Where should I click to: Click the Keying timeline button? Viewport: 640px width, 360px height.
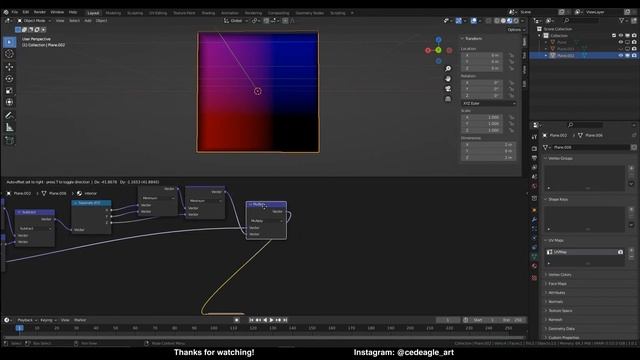pyautogui.click(x=48, y=320)
